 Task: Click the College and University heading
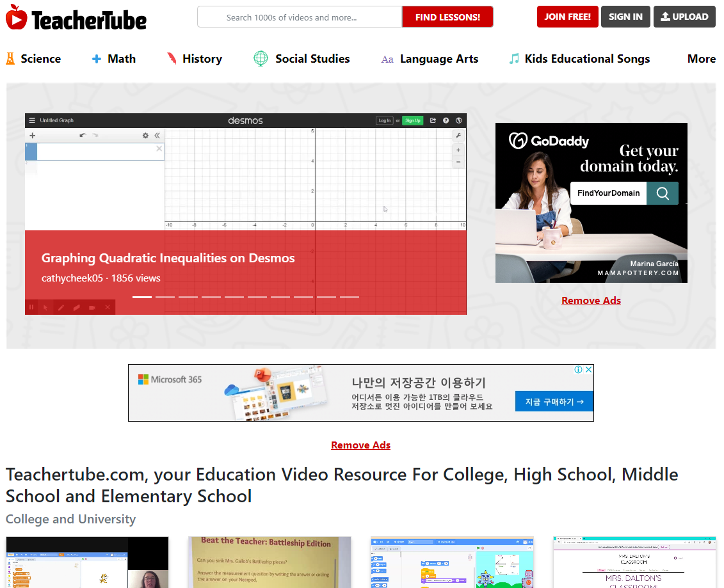[x=70, y=520]
